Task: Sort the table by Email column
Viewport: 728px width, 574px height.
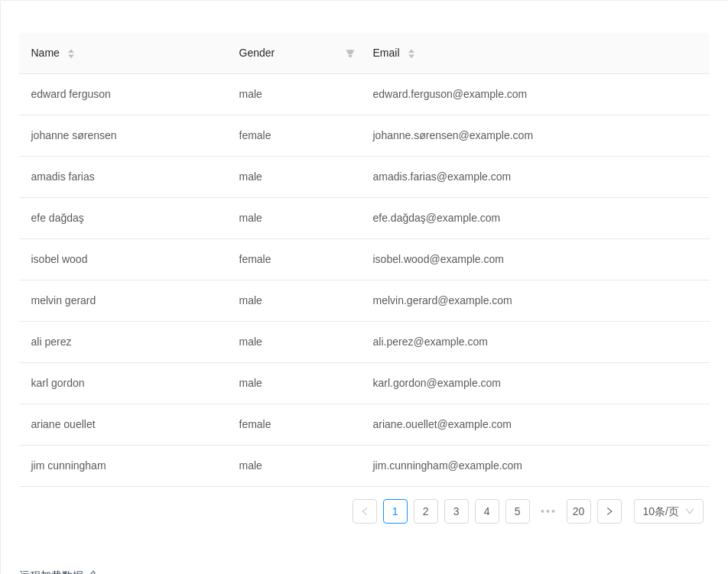Action: click(x=411, y=54)
